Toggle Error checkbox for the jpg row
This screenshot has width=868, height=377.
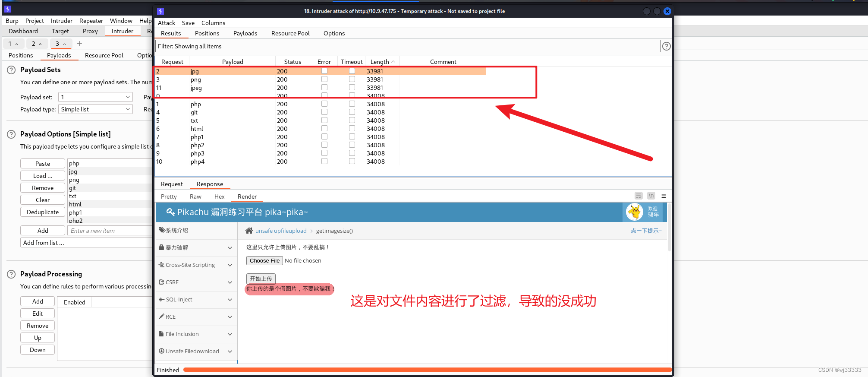click(324, 71)
